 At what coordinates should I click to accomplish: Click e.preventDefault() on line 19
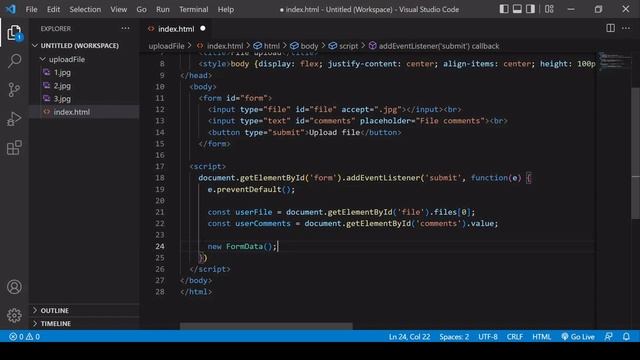click(251, 189)
